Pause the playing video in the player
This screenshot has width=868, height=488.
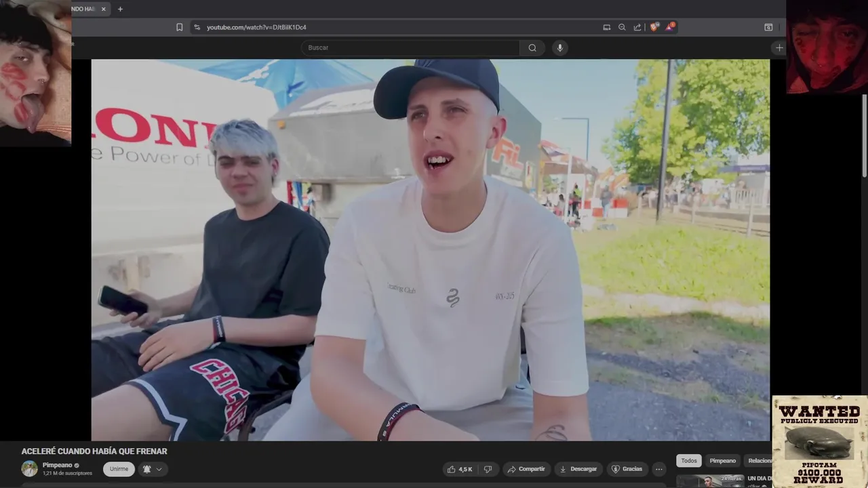[431, 249]
